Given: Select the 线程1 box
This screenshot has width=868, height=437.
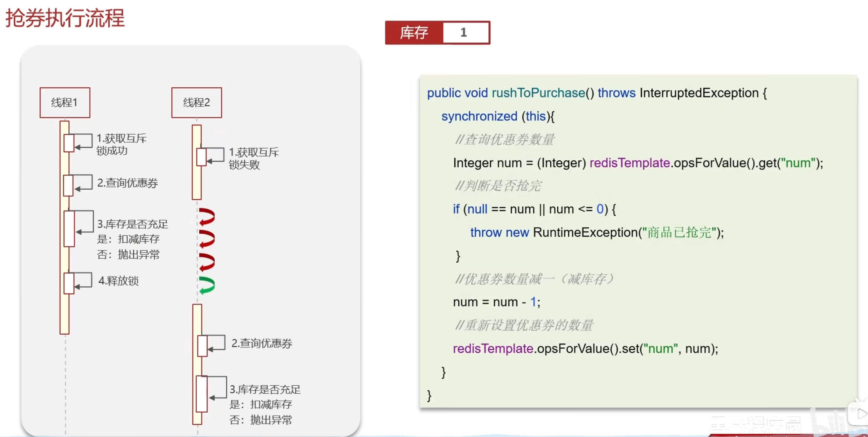Looking at the screenshot, I should pos(65,102).
